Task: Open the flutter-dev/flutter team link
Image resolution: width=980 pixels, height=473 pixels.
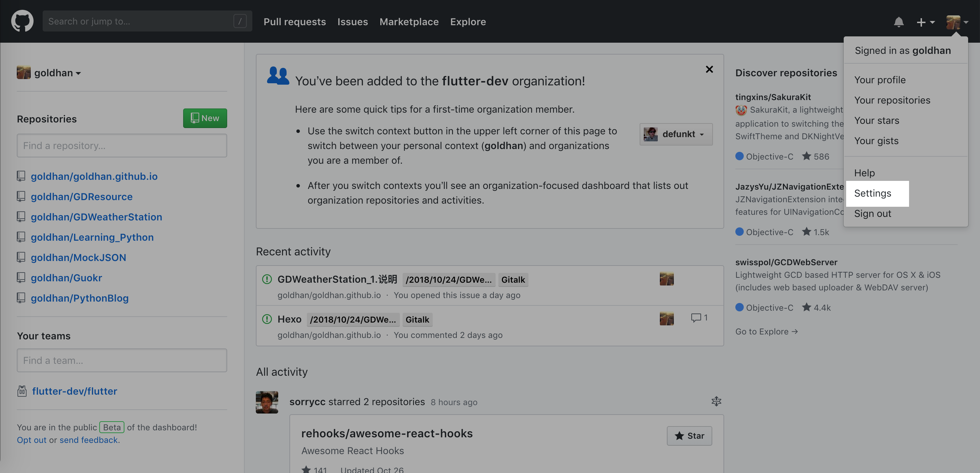Action: click(x=74, y=391)
